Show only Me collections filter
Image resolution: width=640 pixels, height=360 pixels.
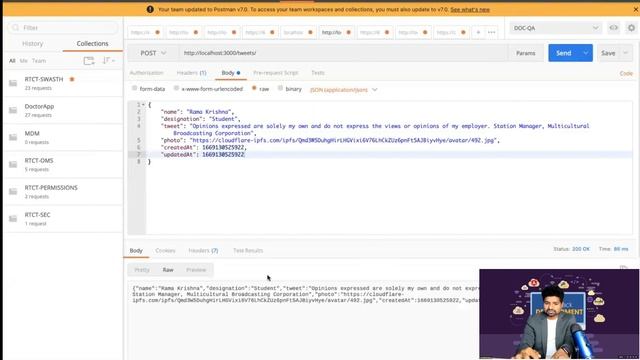[x=24, y=61]
